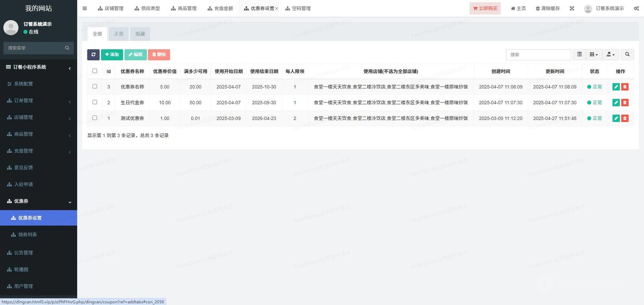
Task: Close the 优惠券设置 tab
Action: click(276, 8)
